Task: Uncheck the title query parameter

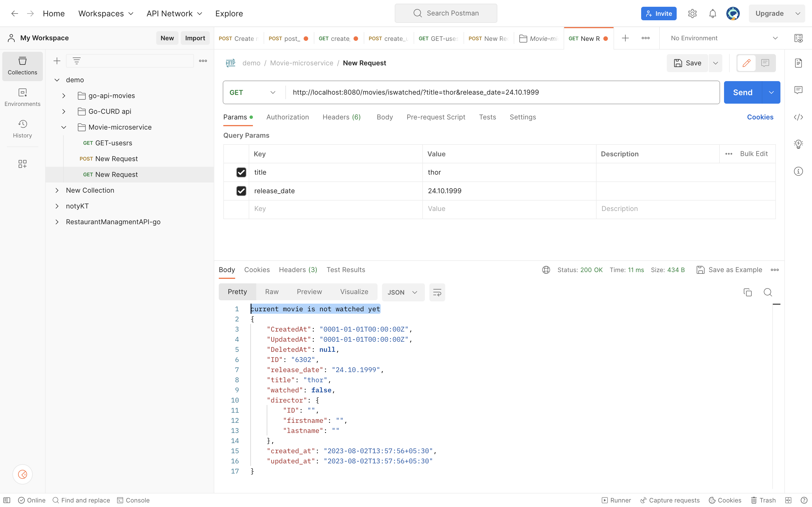Action: (241, 172)
